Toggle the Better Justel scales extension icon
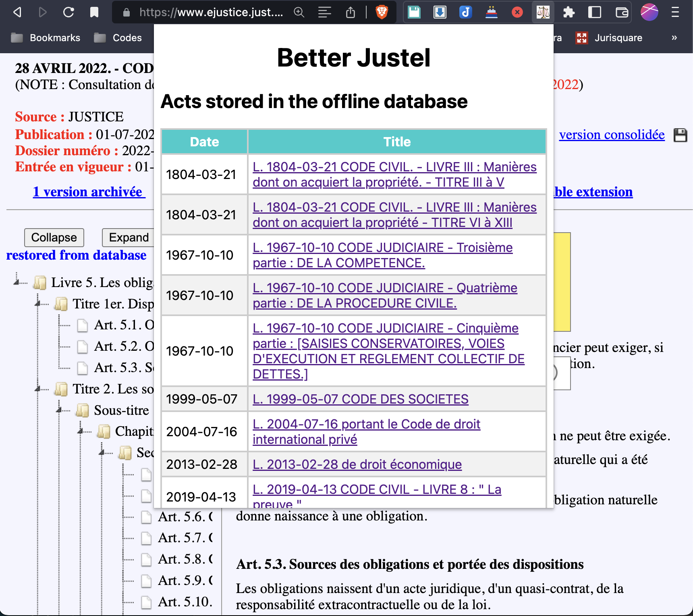Image resolution: width=693 pixels, height=616 pixels. [543, 12]
